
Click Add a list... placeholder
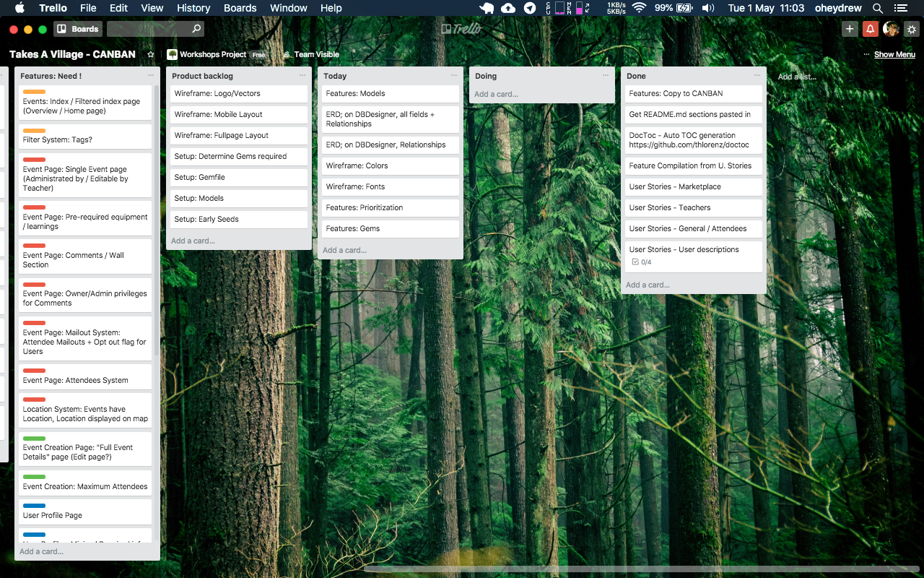click(797, 77)
